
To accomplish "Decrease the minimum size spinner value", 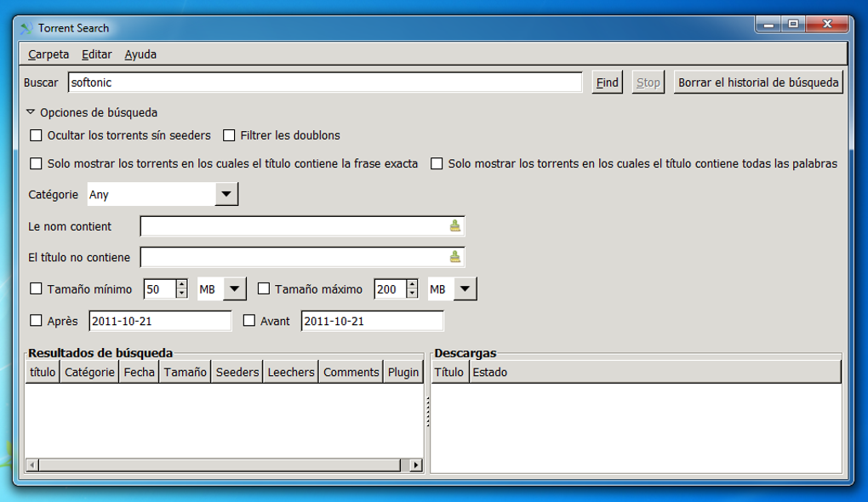I will (x=181, y=294).
